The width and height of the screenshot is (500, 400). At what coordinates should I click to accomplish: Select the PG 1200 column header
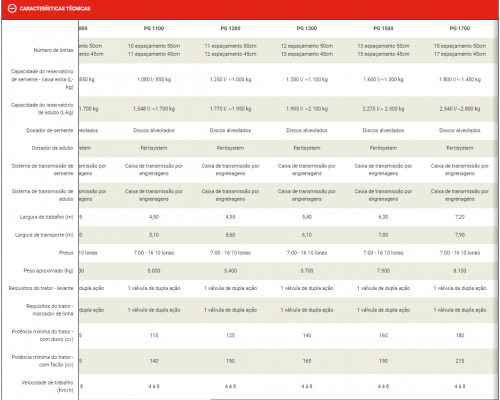[x=230, y=28]
